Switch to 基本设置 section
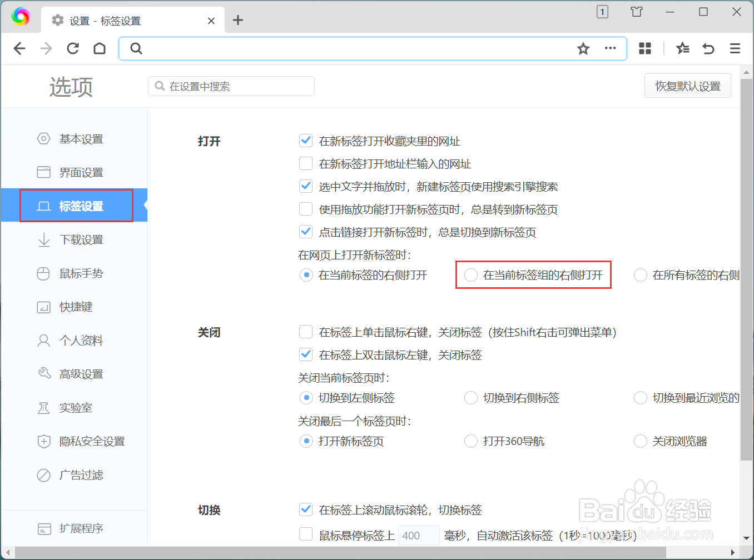The height and width of the screenshot is (560, 754). click(x=78, y=139)
